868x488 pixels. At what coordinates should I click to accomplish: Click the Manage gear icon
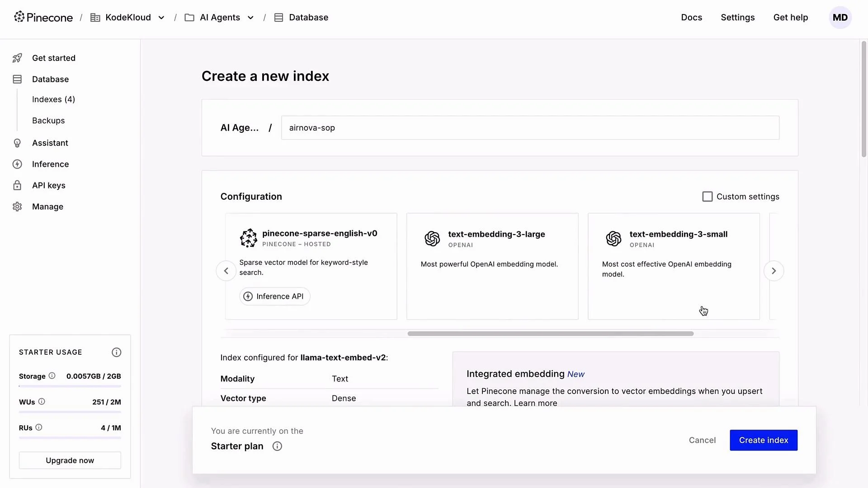click(17, 206)
